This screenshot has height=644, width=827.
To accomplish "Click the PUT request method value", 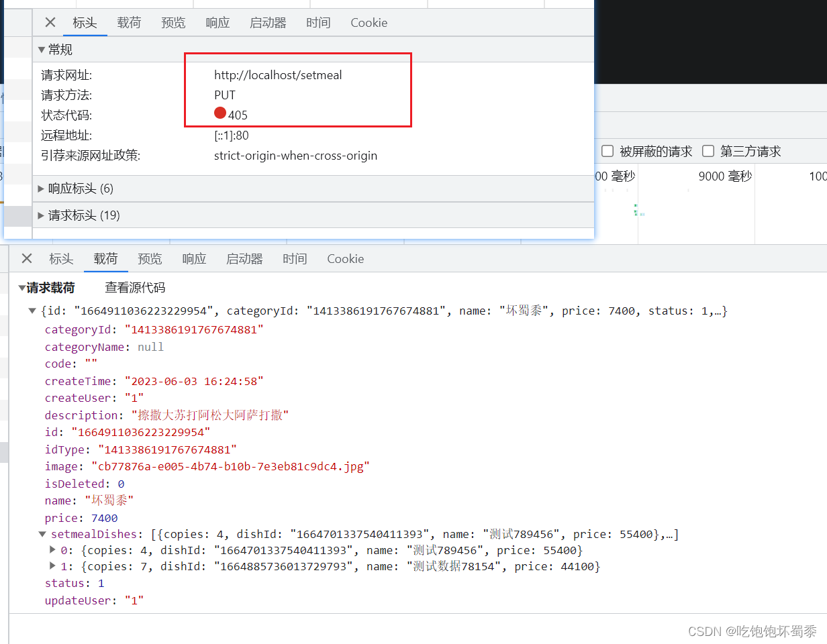I will click(x=225, y=95).
